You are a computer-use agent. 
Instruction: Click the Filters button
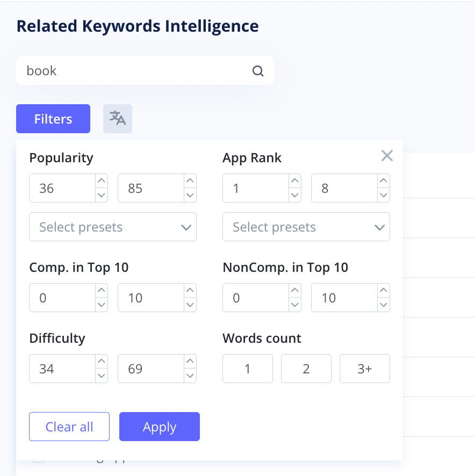coord(53,119)
